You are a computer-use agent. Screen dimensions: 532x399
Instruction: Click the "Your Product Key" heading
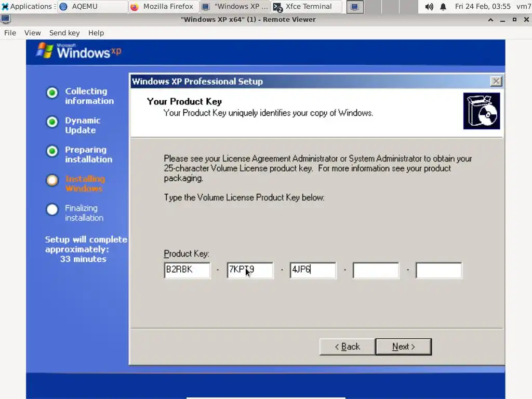click(x=184, y=101)
